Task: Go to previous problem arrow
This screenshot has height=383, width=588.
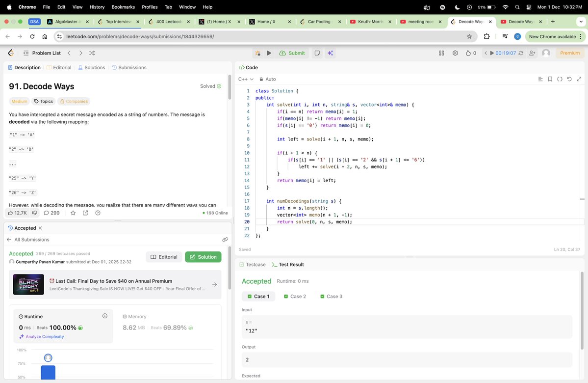Action: pyautogui.click(x=69, y=53)
